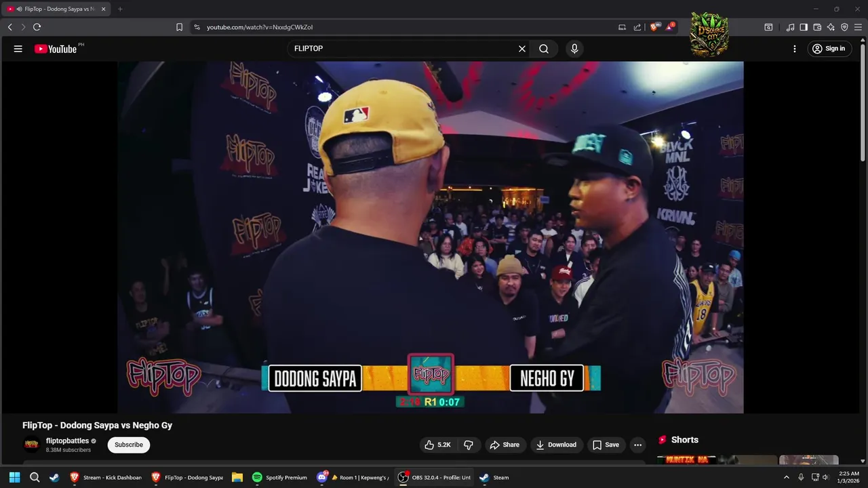
Task: Open Brave Rewards triangle icon
Action: point(670,27)
